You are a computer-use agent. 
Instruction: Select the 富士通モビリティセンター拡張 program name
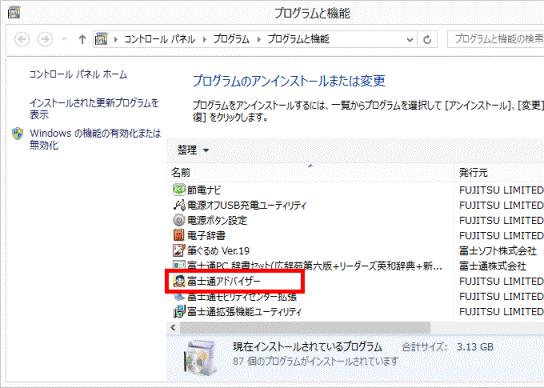[x=242, y=297]
